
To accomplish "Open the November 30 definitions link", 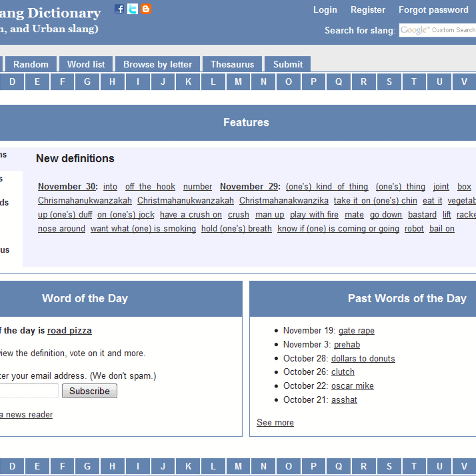I will click(68, 187).
